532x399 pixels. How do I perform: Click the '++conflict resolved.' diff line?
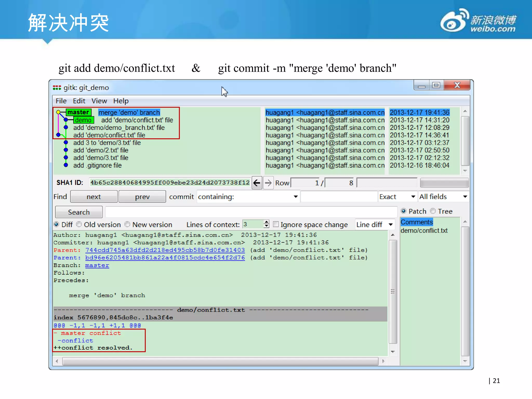[x=93, y=348]
